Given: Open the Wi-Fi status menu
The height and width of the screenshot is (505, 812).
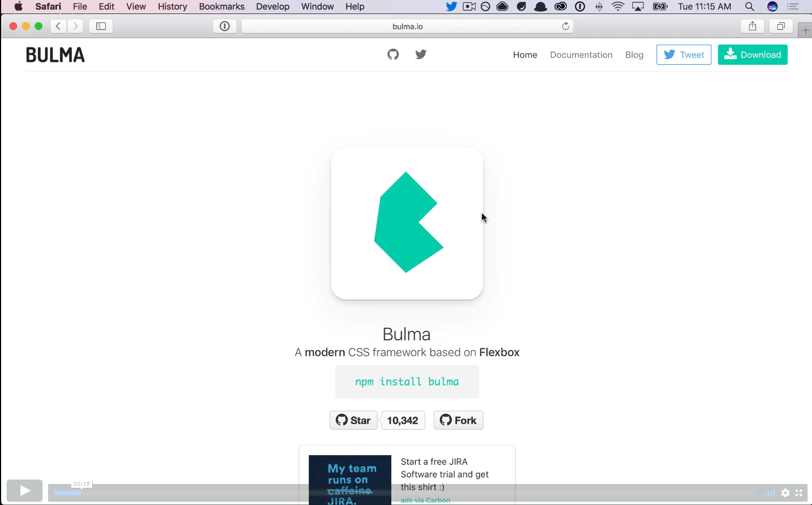Looking at the screenshot, I should pyautogui.click(x=618, y=7).
